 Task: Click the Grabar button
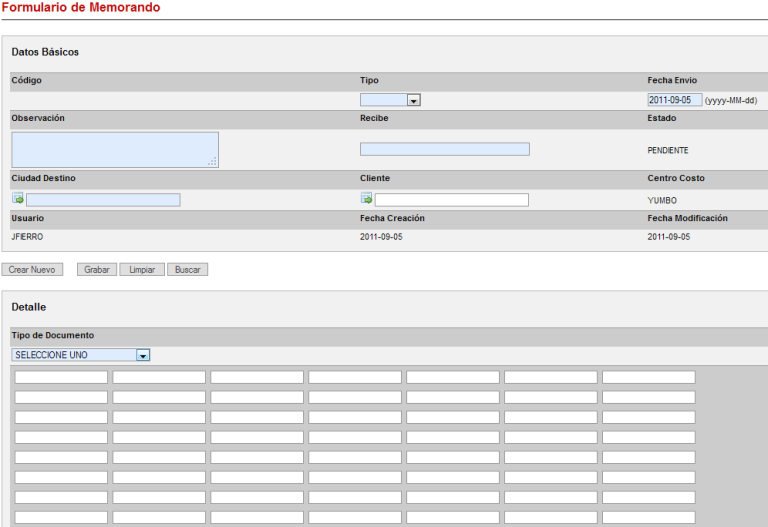[97, 270]
